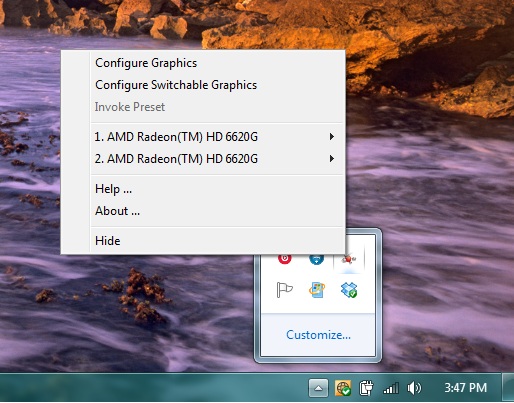Click the 3:47 PM taskbar clock
This screenshot has height=403, width=514.
tap(465, 388)
